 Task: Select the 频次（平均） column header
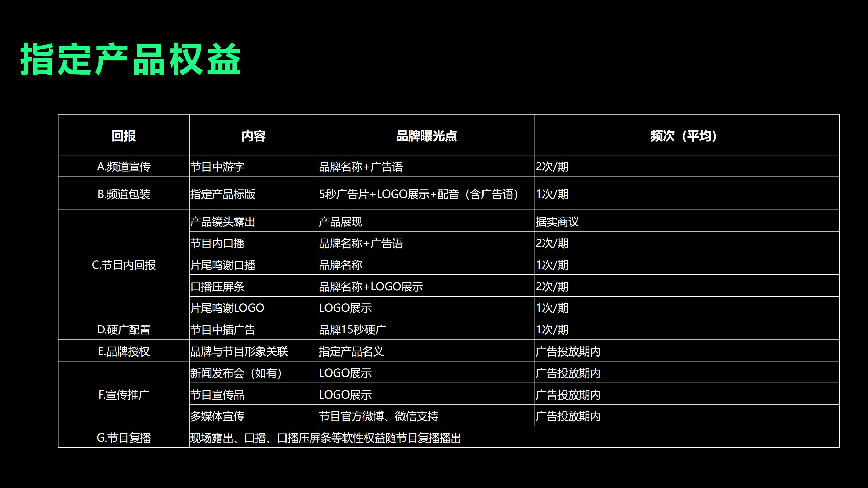click(687, 135)
